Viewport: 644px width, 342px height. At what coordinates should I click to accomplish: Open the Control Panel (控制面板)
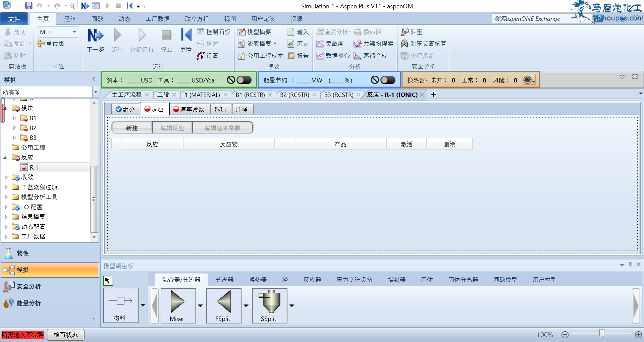tap(214, 32)
